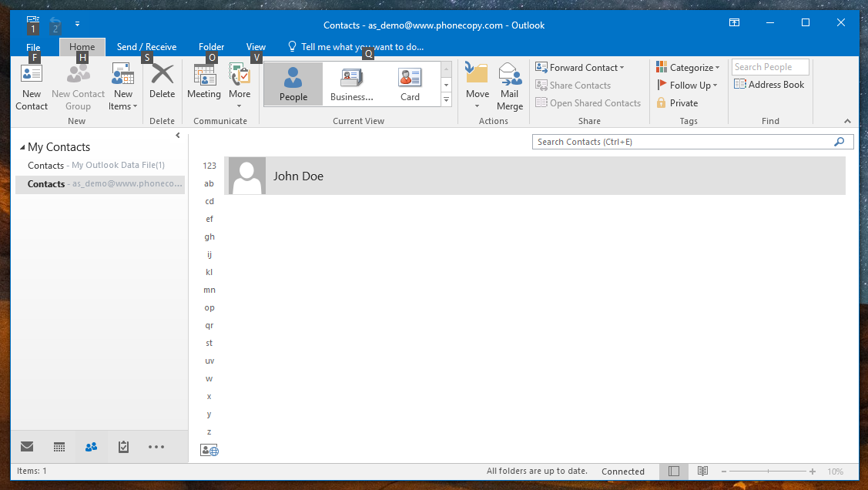Mark the contact as Private
The width and height of the screenshot is (868, 490).
pyautogui.click(x=677, y=102)
